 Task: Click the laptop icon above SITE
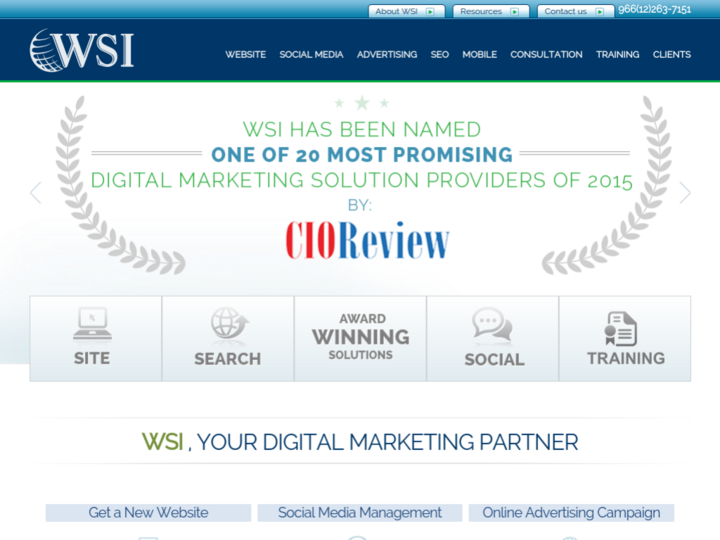pos(92,324)
